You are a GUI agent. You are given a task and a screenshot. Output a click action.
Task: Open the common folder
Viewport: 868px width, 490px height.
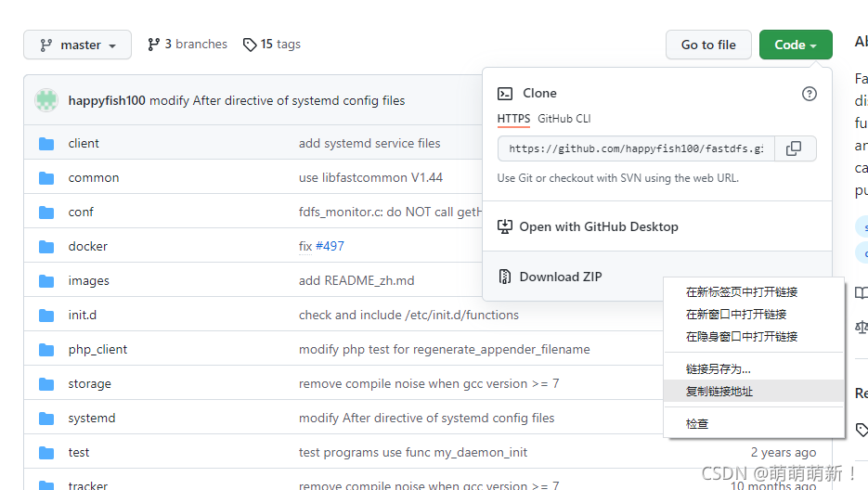click(94, 178)
